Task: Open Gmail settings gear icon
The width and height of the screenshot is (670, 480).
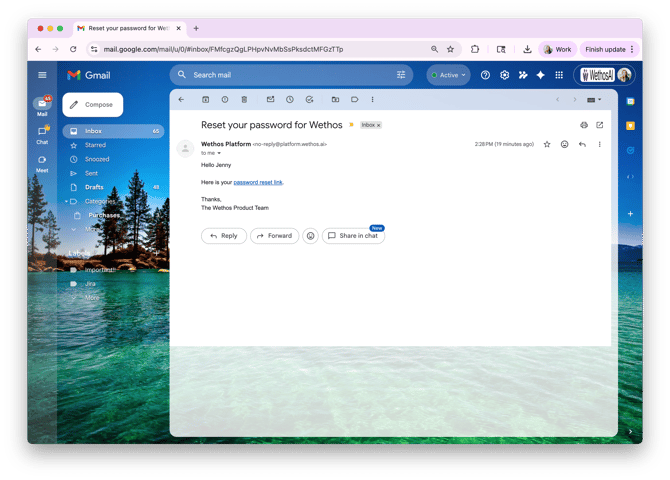Action: 504,75
